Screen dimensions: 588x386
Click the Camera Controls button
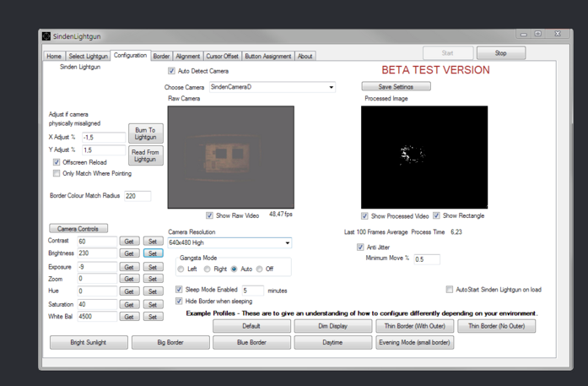pyautogui.click(x=78, y=229)
